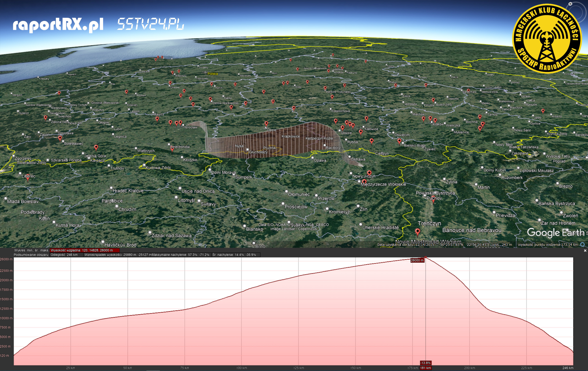Viewport: 588px width, 371px height.
Task: Select the pin above Sandomierz label
Action: [468, 91]
